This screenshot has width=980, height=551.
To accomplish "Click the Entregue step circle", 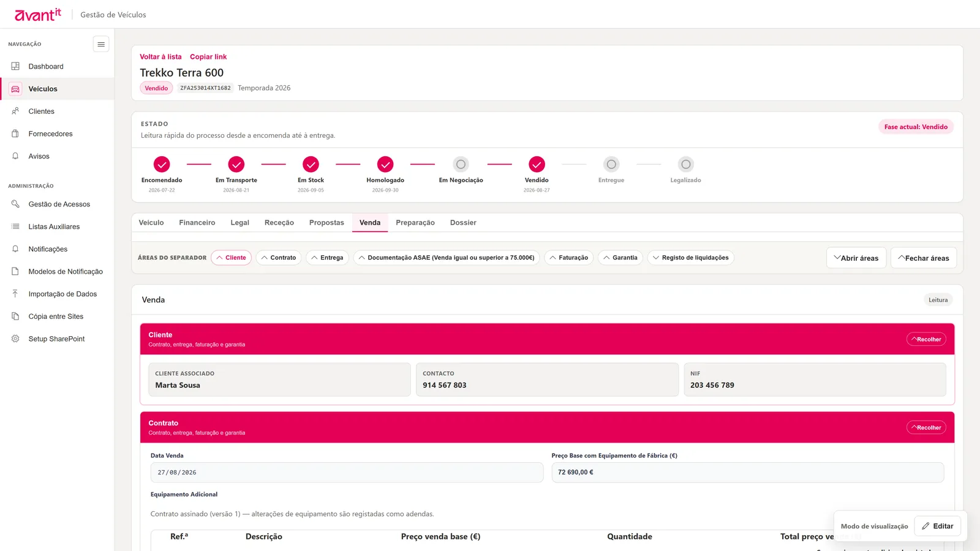I will pos(611,164).
